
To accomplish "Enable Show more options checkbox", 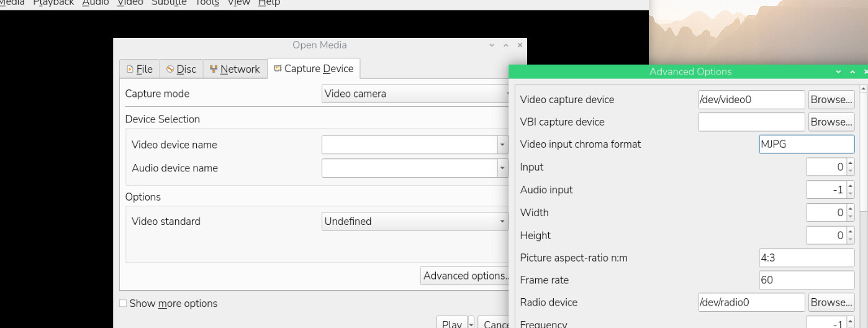I will coord(123,303).
